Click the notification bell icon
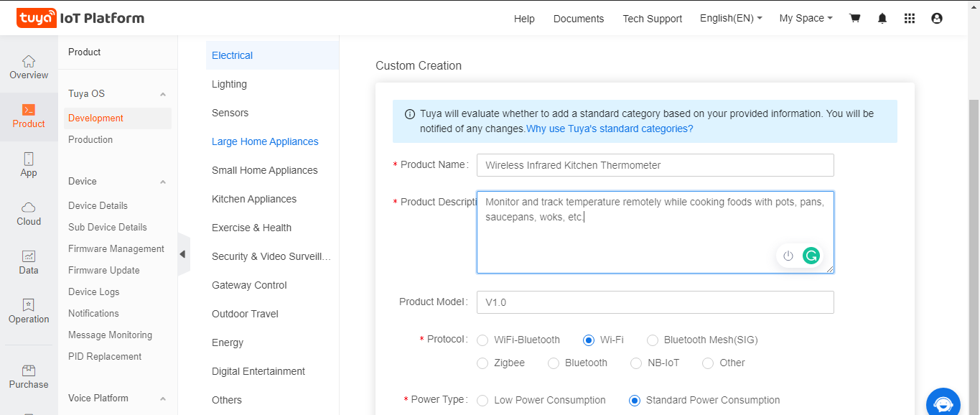The image size is (980, 415). click(882, 19)
